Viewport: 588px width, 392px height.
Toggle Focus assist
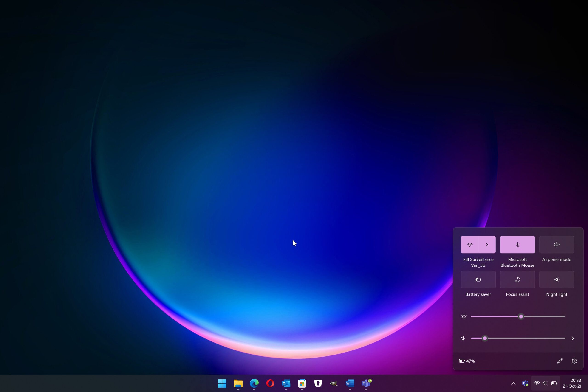coord(517,279)
